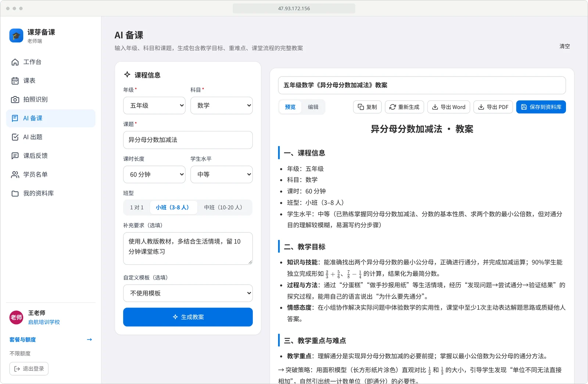588x384 pixels.
Task: Click the browser address bar 47.93.172.156
Action: pyautogui.click(x=294, y=8)
